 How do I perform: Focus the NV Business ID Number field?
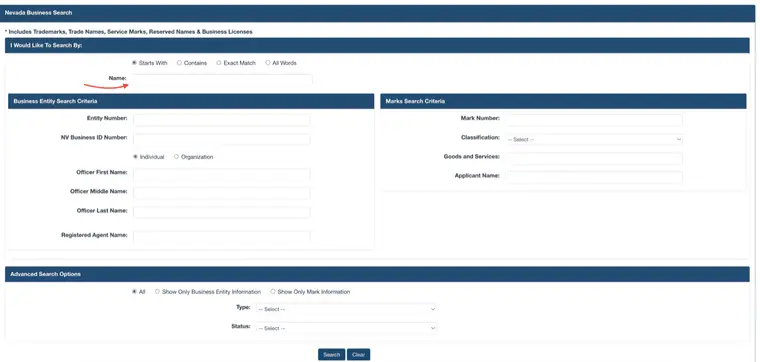222,139
